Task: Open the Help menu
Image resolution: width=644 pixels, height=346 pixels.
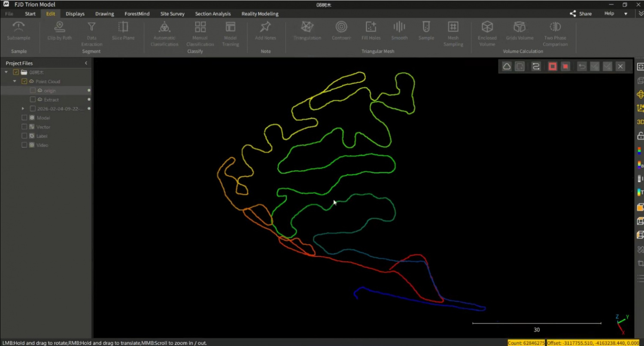Action: tap(609, 14)
